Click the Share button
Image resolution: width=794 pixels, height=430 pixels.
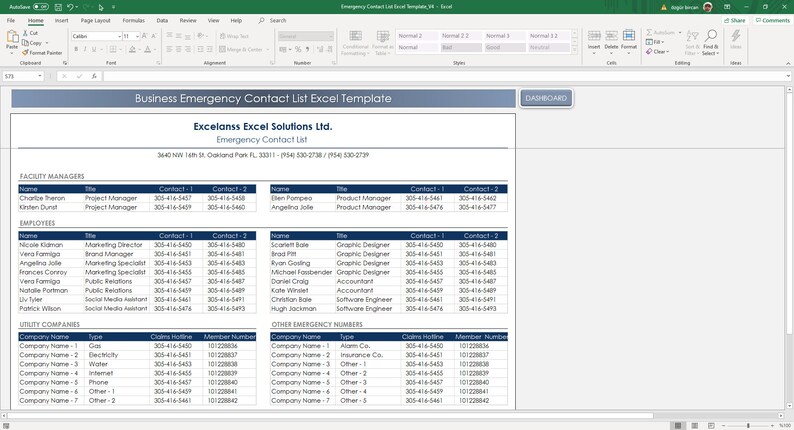[x=735, y=21]
